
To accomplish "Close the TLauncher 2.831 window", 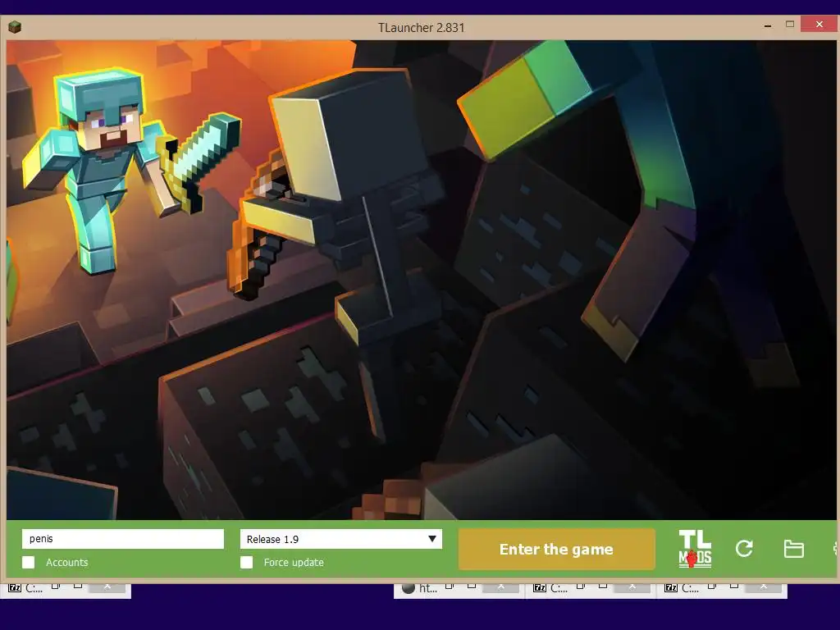I will (819, 24).
